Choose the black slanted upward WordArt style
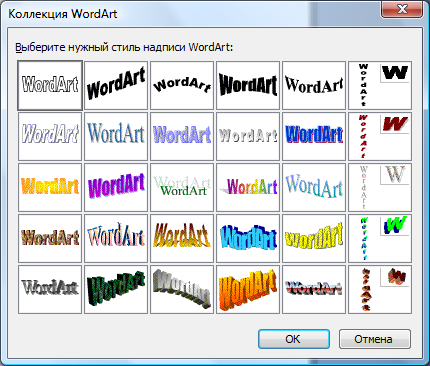This screenshot has width=430, height=366. pyautogui.click(x=116, y=85)
